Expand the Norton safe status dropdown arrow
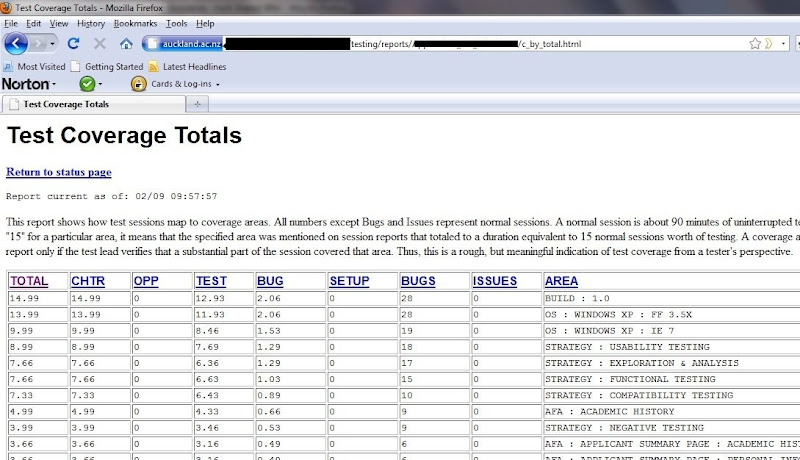Image resolution: width=800 pixels, height=460 pixels. (100, 84)
